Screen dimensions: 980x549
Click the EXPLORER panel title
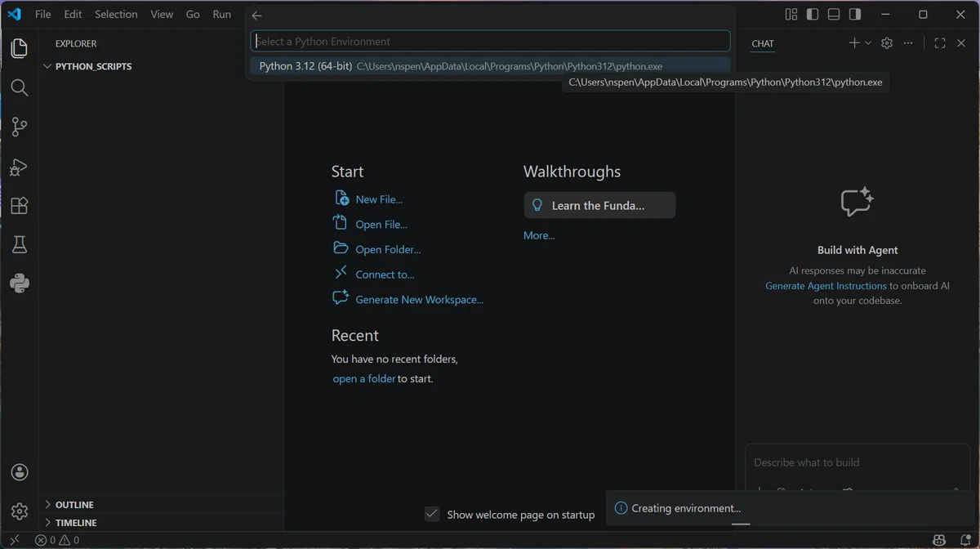tap(76, 44)
